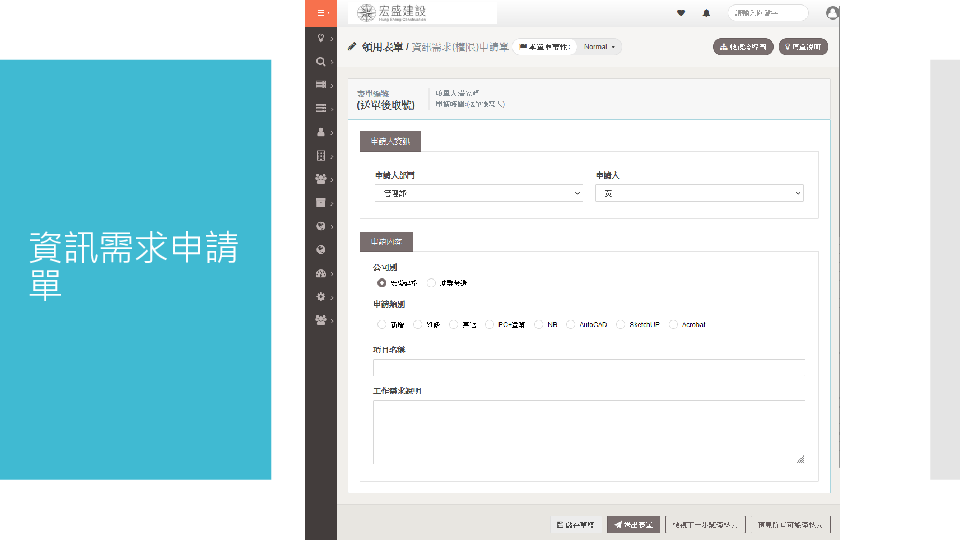Image resolution: width=960 pixels, height=540 pixels.
Task: Select the SketchUP radio option
Action: (621, 325)
